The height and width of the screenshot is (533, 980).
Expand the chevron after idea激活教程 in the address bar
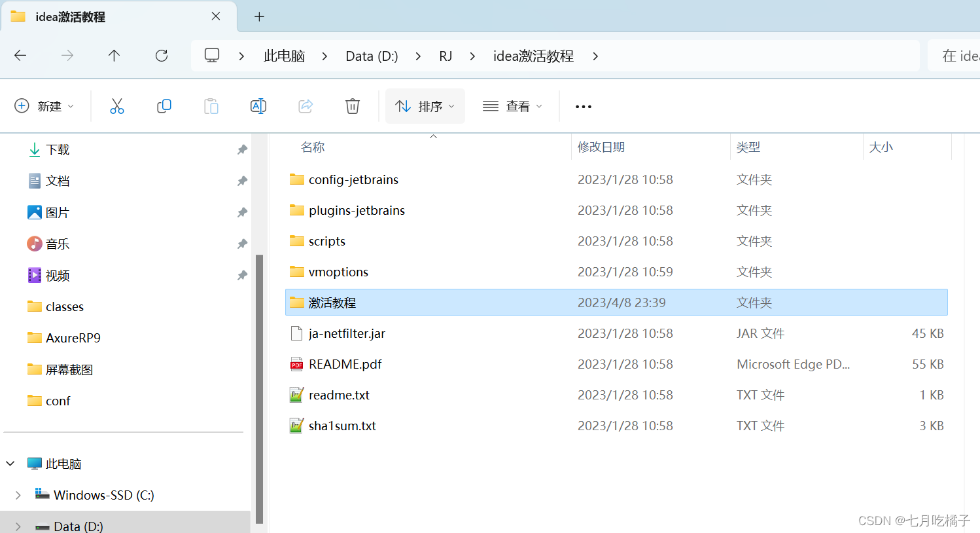click(595, 56)
